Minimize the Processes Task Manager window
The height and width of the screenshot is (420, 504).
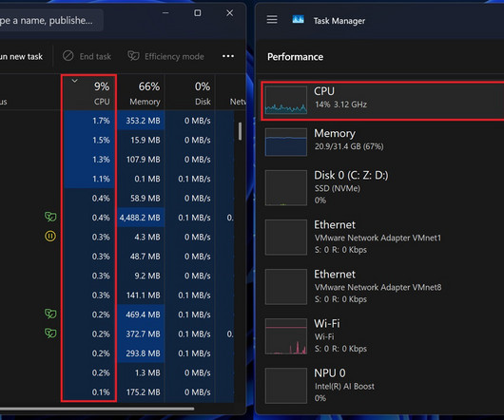pos(165,13)
